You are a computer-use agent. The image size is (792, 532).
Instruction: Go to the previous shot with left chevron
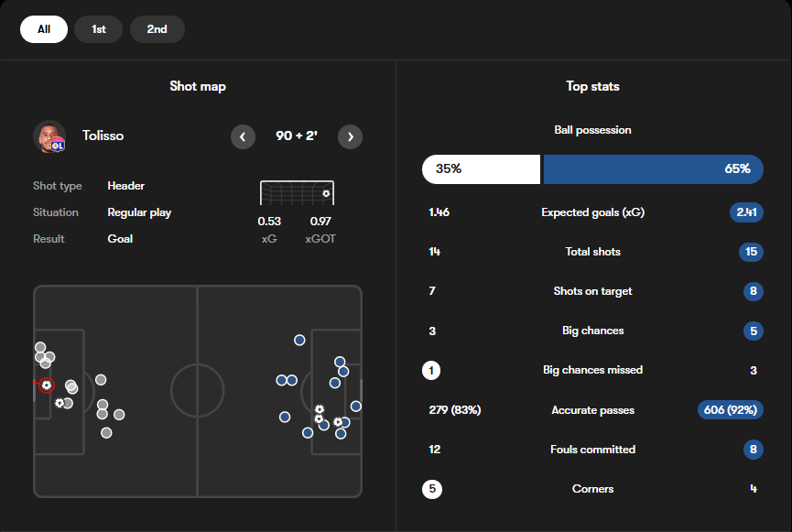(243, 137)
